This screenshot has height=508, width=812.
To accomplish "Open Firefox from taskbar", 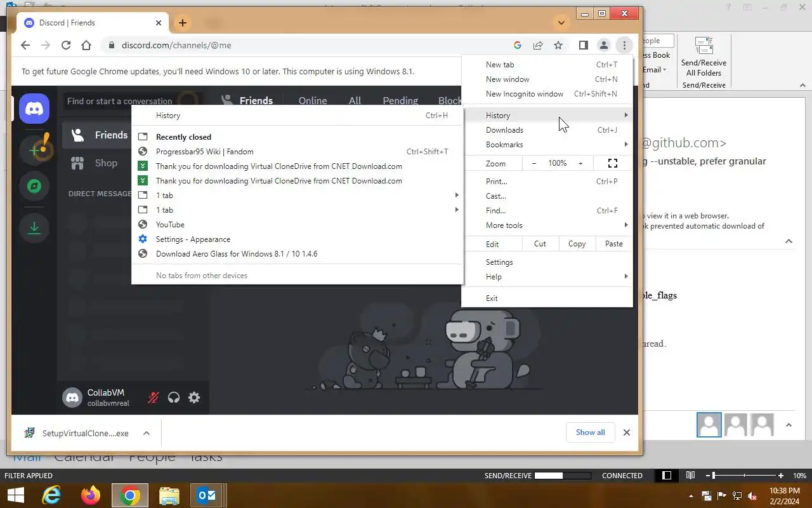I will point(91,495).
